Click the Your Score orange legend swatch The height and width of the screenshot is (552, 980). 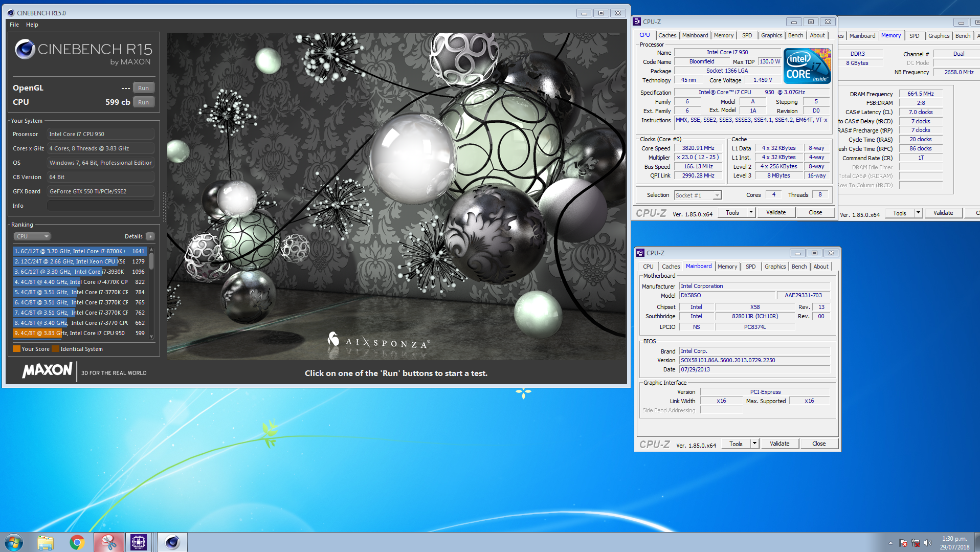click(17, 349)
